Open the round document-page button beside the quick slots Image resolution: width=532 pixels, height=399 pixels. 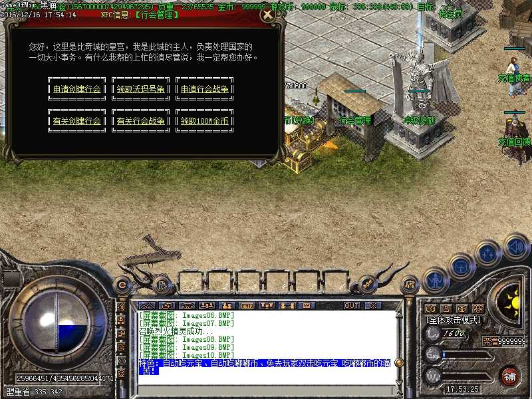click(162, 285)
